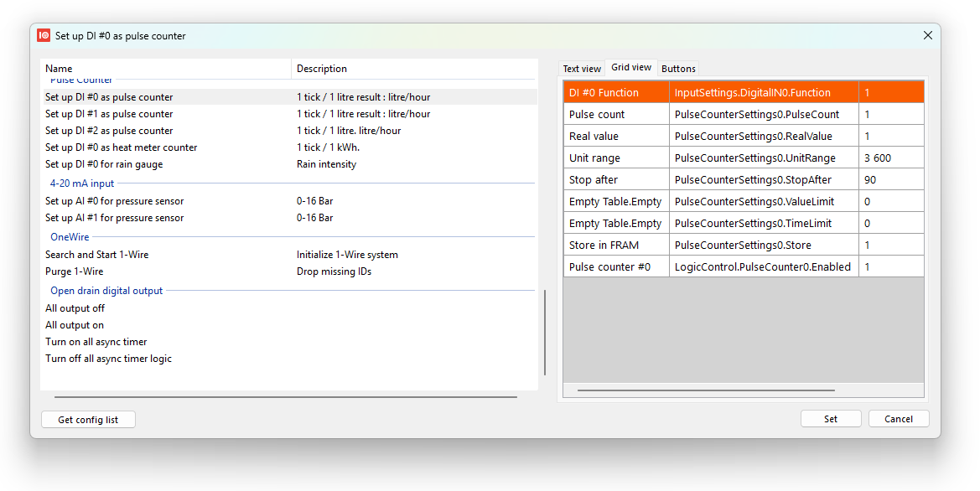Viewport: 980px width, 491px height.
Task: Click InputSettings.DigitalIN0.Function cell
Action: (764, 92)
